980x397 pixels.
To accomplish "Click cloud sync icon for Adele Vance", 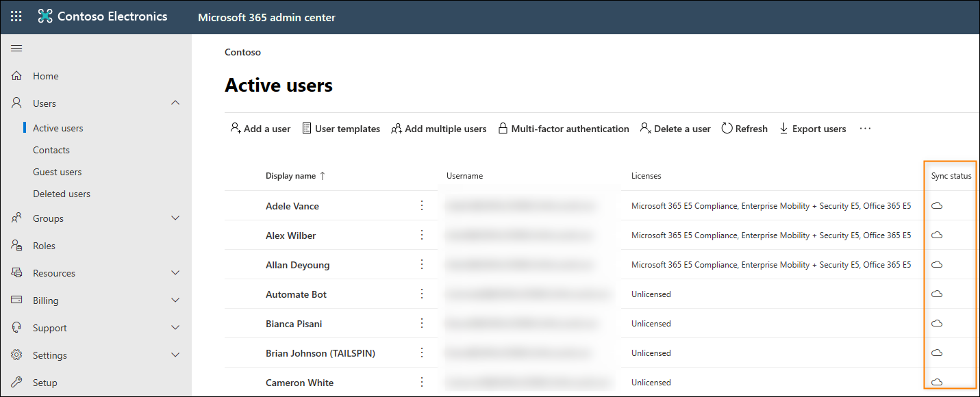I will pos(937,205).
